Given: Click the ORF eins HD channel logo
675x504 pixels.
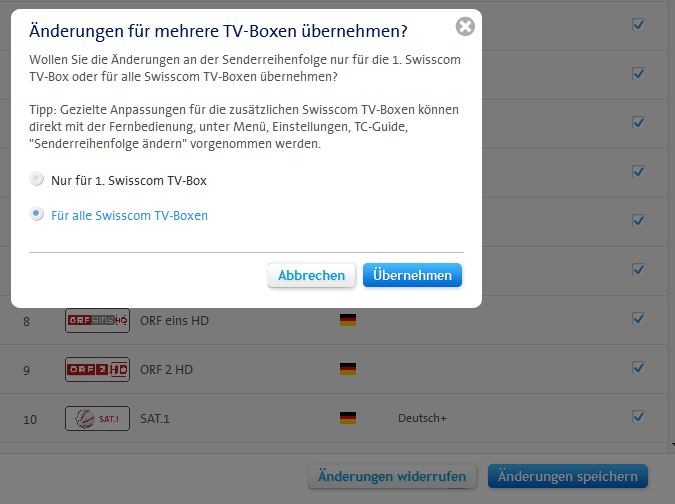Looking at the screenshot, I should [x=97, y=320].
